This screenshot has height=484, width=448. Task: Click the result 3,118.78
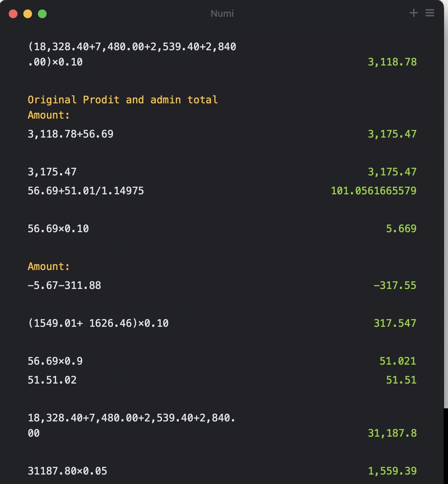(x=392, y=62)
